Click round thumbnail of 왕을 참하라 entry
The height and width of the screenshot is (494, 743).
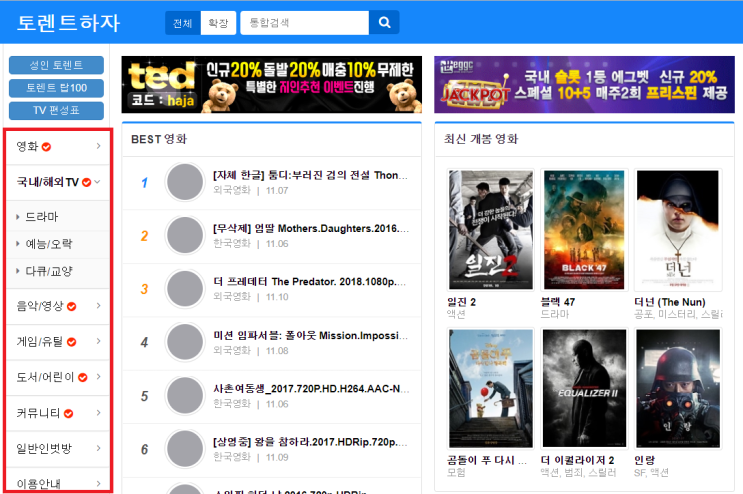point(185,449)
